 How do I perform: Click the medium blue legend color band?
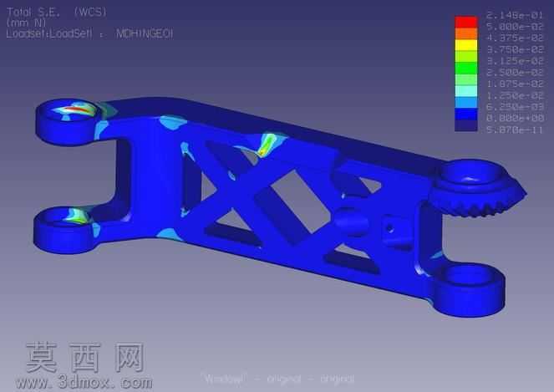[465, 115]
